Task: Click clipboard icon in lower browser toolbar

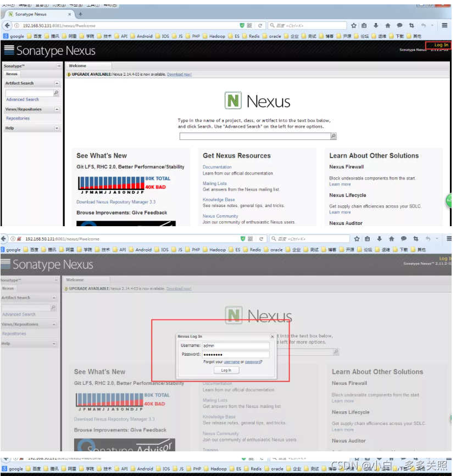Action: (x=368, y=239)
